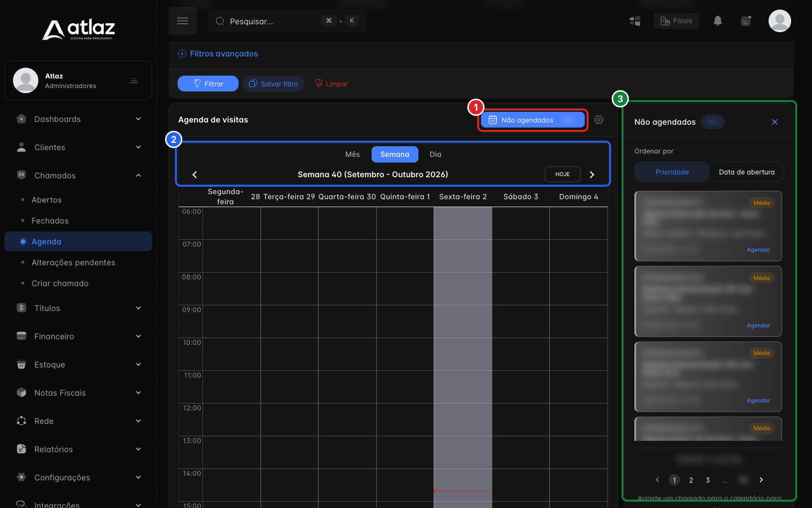Viewport: 812px width, 508px height.
Task: Click Salvar filtro button
Action: (x=274, y=84)
